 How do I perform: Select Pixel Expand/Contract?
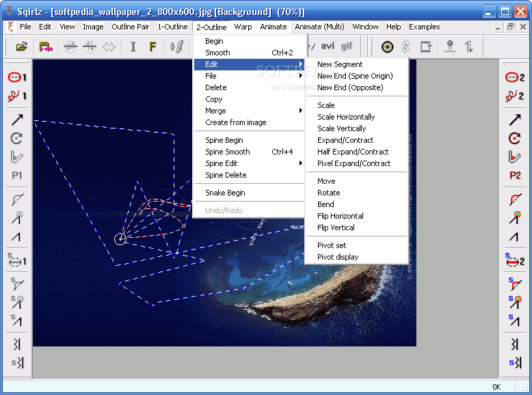(x=356, y=163)
